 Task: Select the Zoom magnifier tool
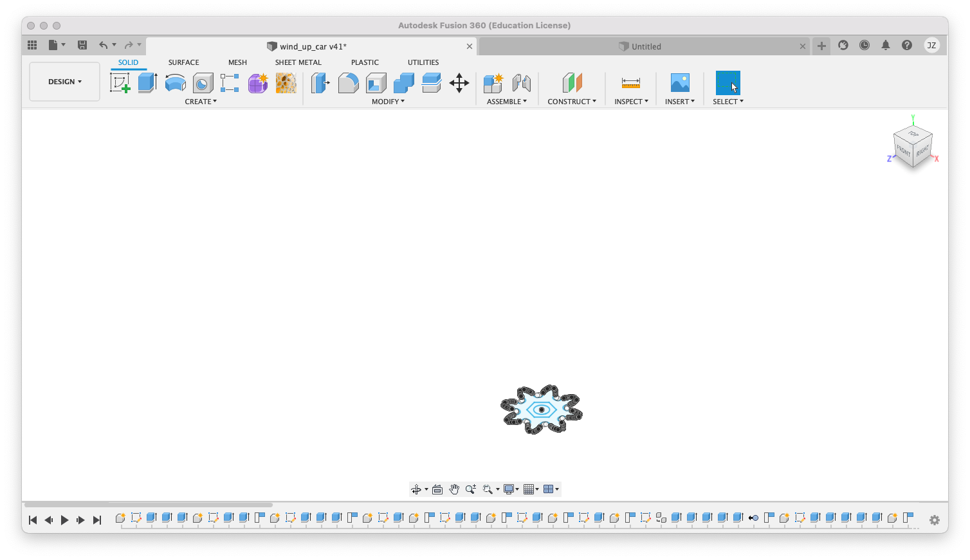tap(471, 489)
